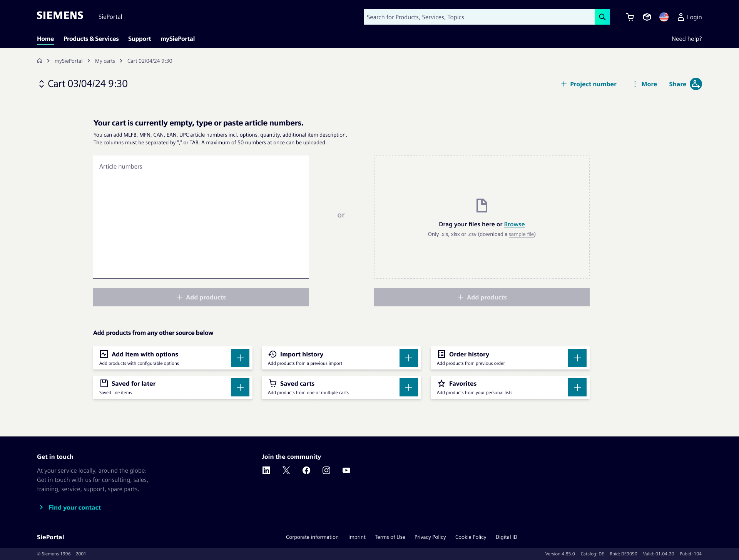739x560 pixels.
Task: Open the Home menu tab
Action: 45,39
